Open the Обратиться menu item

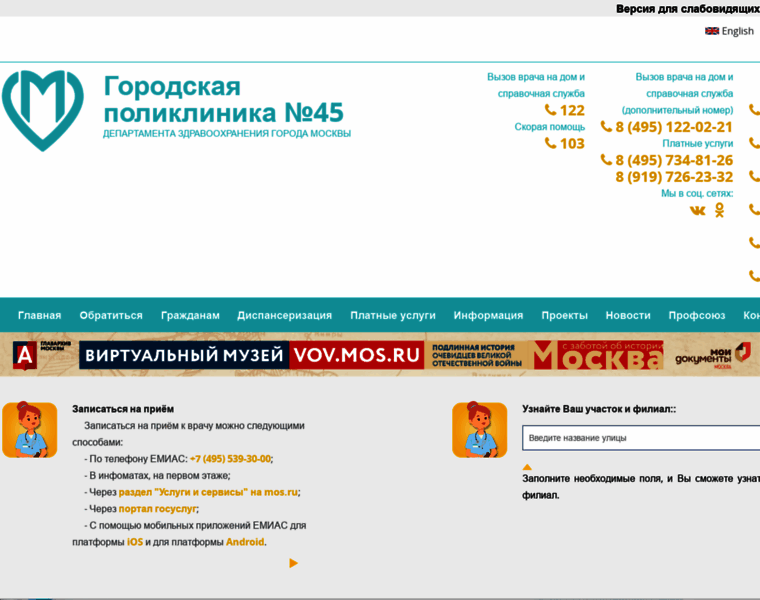pos(111,315)
